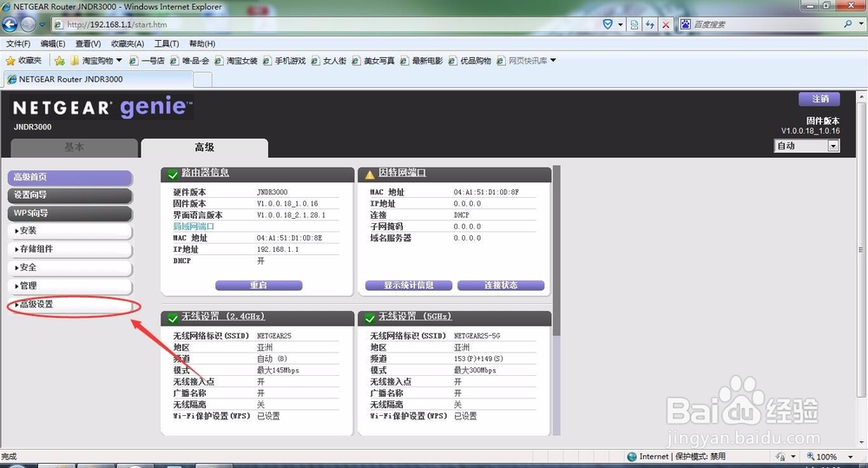This screenshot has height=468, width=868.
Task: Open the 帮助(H) menu
Action: pos(202,43)
